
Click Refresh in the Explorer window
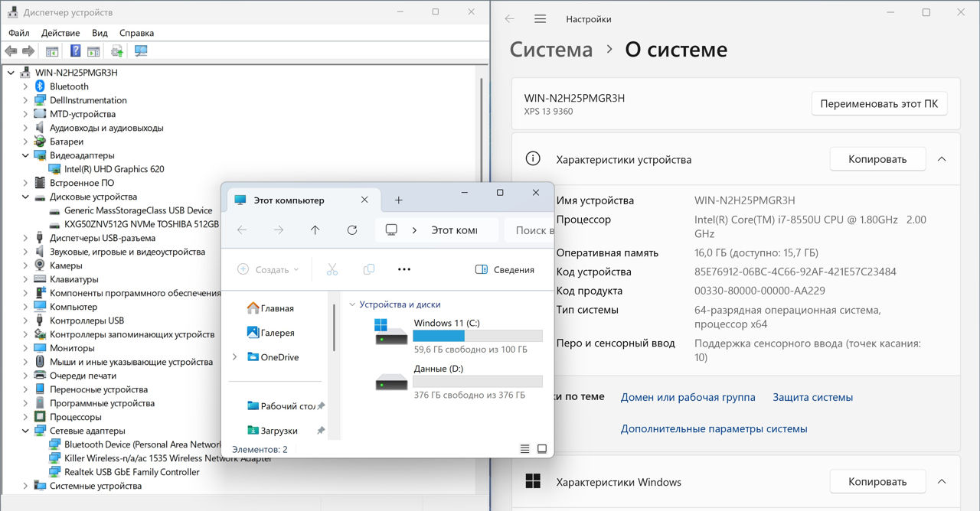(x=352, y=230)
